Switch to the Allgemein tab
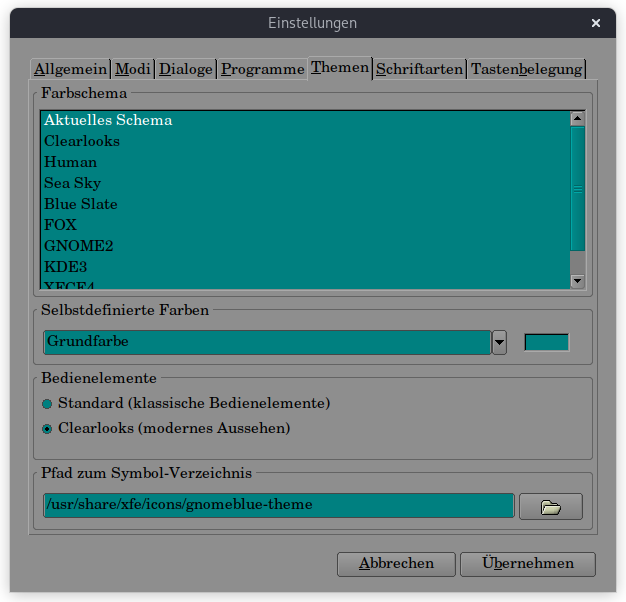This screenshot has height=602, width=626. [69, 69]
